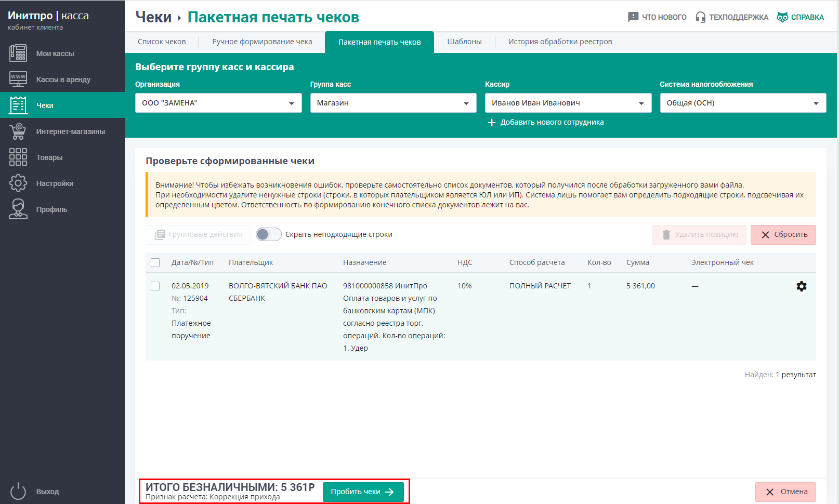
Task: Click the Электронный чек column header
Action: coord(722,262)
